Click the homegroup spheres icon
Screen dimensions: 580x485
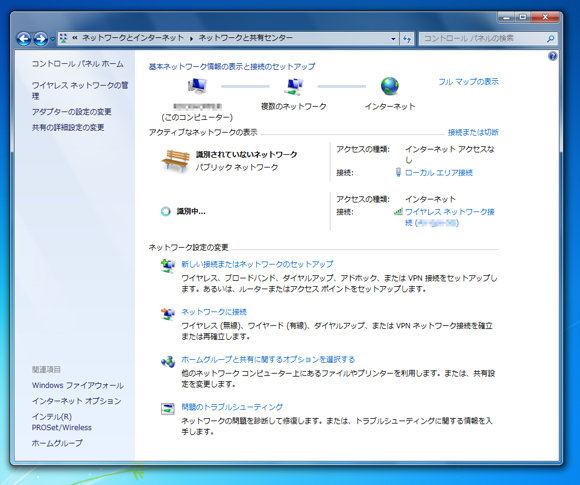coord(168,361)
